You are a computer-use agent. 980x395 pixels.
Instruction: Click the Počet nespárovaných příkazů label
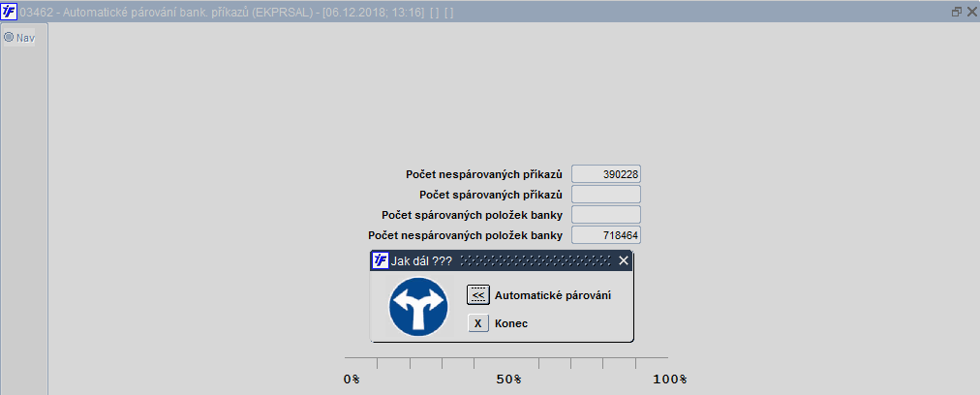(484, 174)
